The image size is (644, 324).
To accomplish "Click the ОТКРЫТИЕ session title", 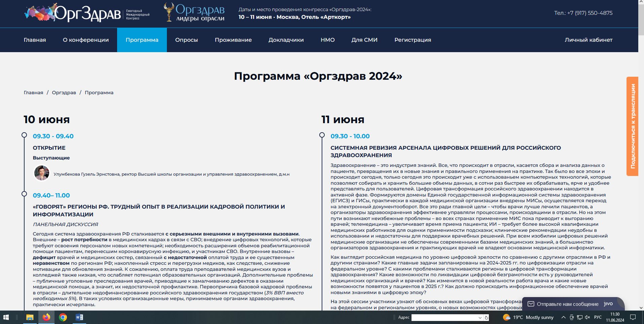I will click(49, 148).
